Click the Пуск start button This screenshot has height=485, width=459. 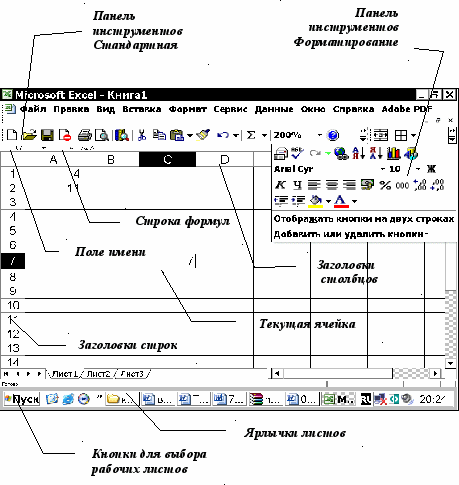coord(22,399)
